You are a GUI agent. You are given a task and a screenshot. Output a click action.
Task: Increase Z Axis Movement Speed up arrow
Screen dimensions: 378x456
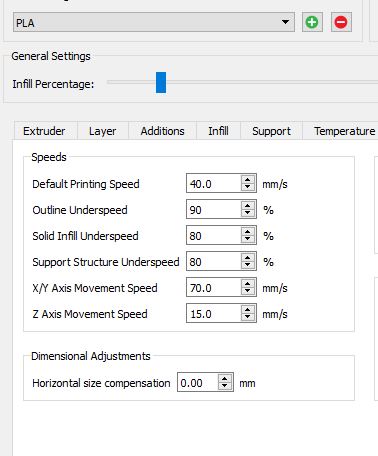[x=248, y=309]
